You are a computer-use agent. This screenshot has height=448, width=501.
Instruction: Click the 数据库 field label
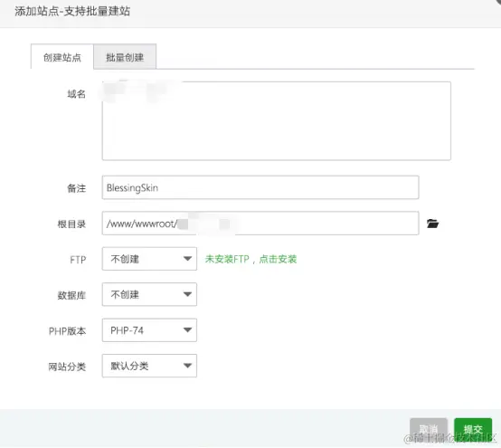(x=71, y=295)
